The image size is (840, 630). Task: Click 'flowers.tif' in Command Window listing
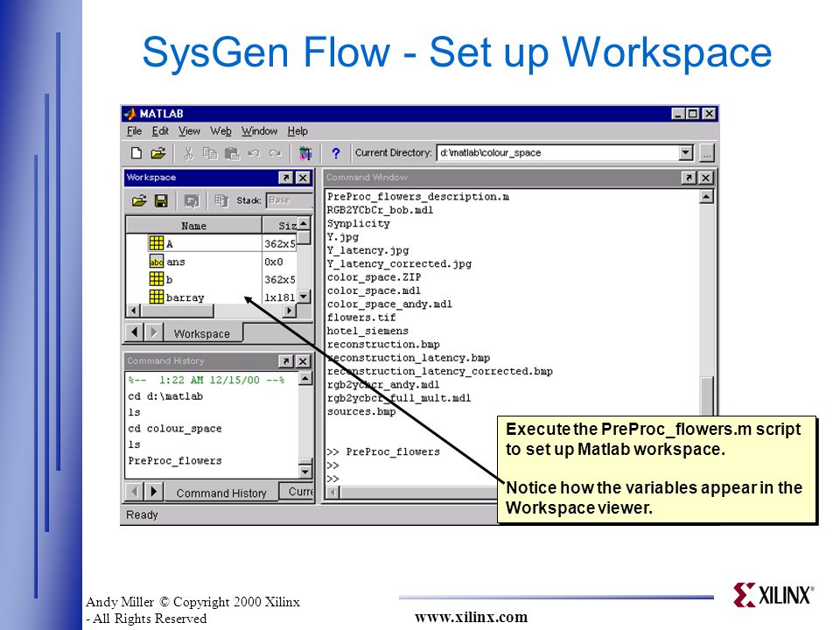coord(361,317)
